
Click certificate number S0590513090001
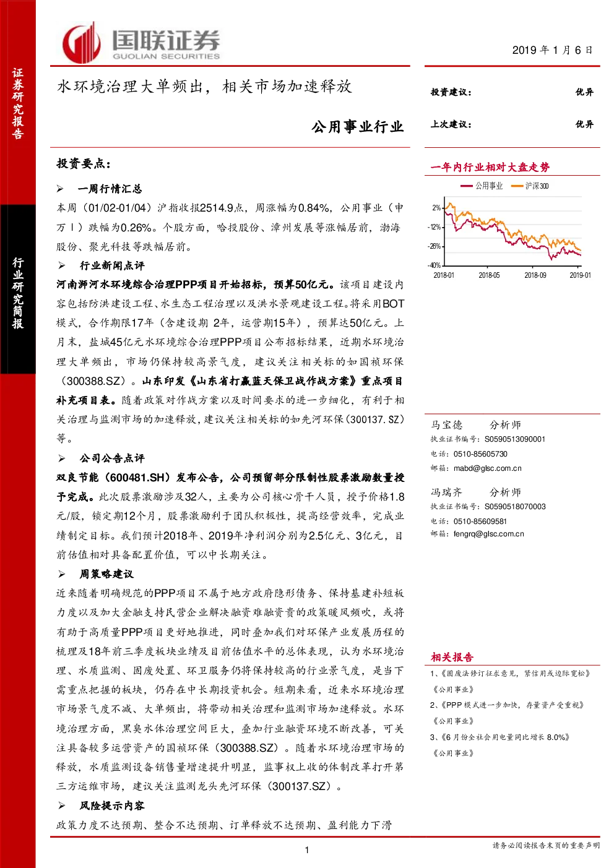pyautogui.click(x=515, y=439)
